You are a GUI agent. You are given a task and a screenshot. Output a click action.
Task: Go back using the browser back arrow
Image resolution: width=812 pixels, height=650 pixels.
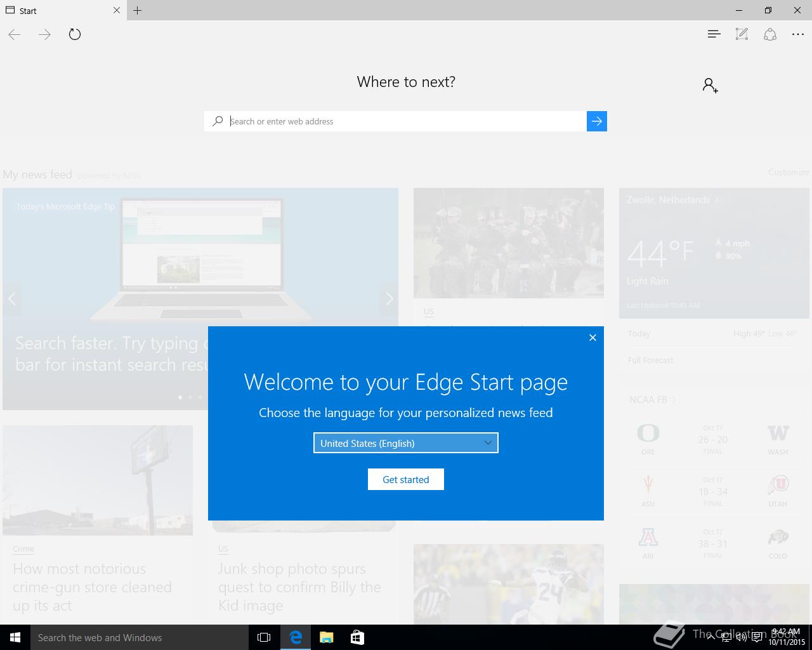coord(15,35)
